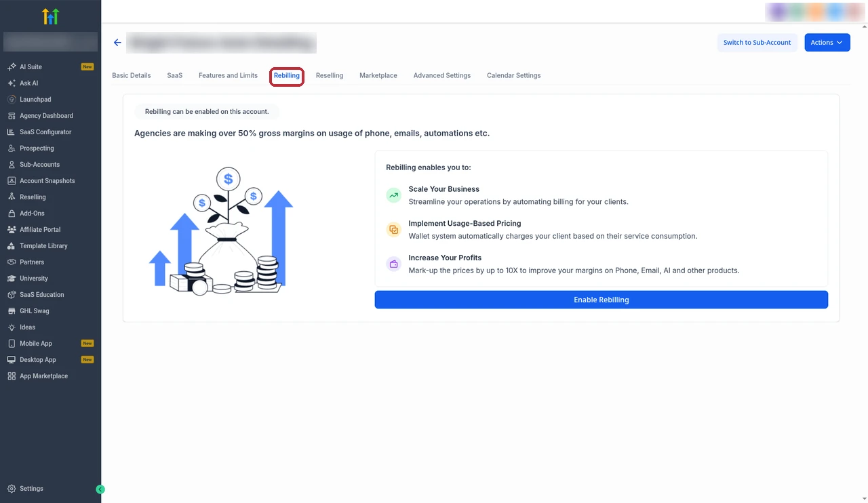The height and width of the screenshot is (503, 868).
Task: Click the App Marketplace grid icon
Action: pos(12,376)
